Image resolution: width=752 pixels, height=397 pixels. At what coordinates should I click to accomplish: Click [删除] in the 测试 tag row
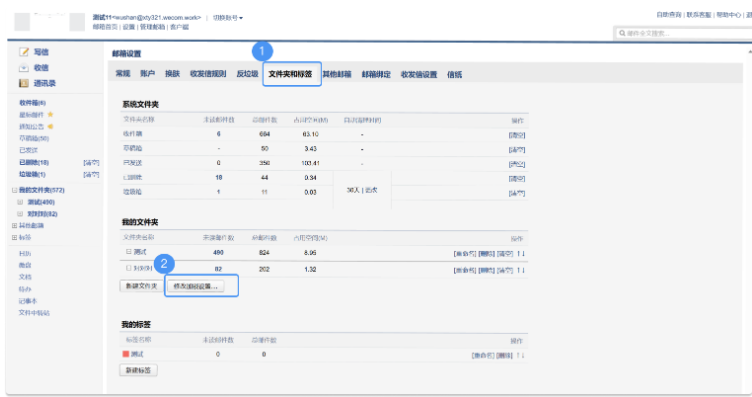coord(504,355)
